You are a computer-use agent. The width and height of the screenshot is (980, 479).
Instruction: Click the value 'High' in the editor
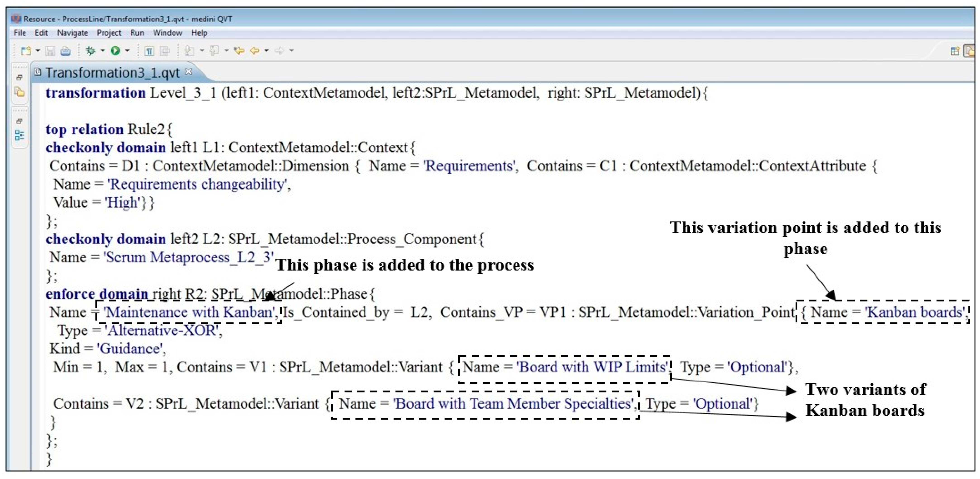coord(123,203)
